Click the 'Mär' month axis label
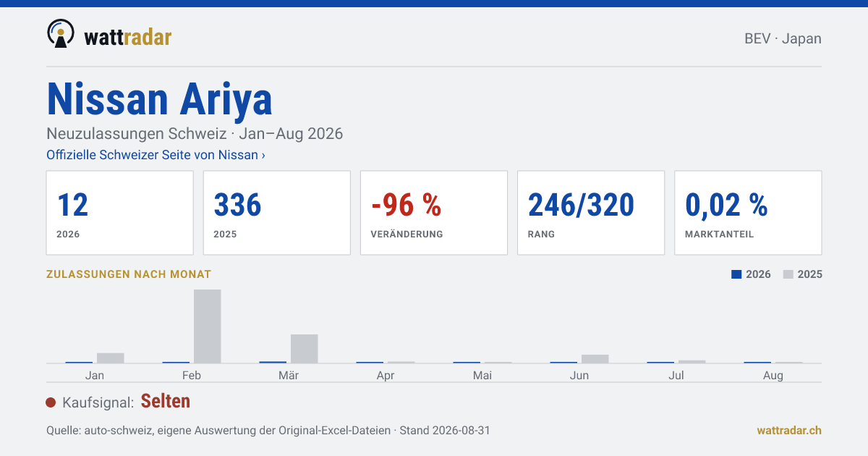 [x=289, y=375]
